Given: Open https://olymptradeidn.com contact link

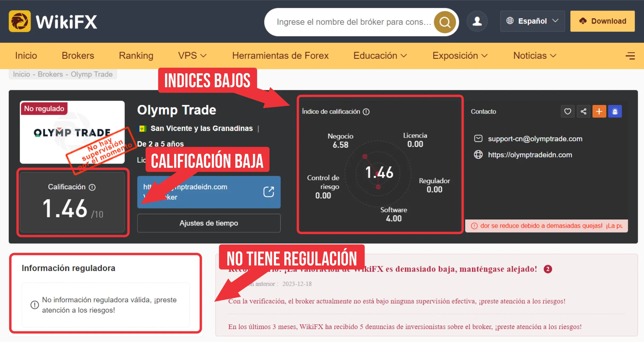Looking at the screenshot, I should coord(530,155).
